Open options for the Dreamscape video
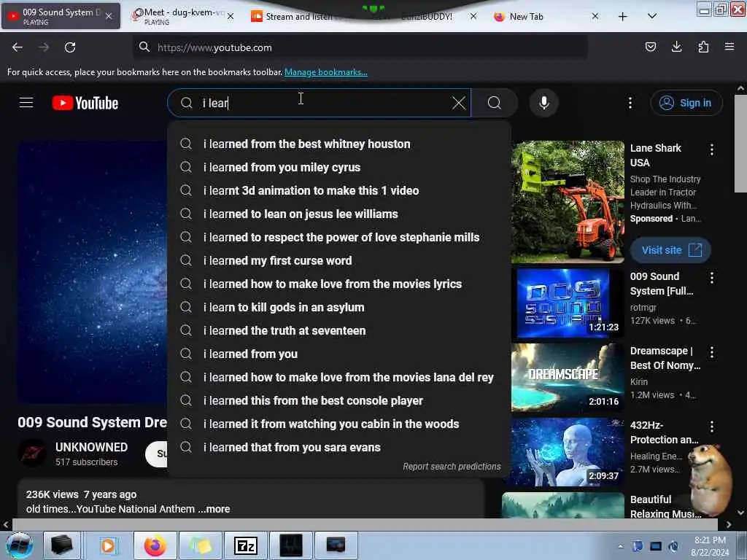This screenshot has width=747, height=560. pyautogui.click(x=712, y=352)
